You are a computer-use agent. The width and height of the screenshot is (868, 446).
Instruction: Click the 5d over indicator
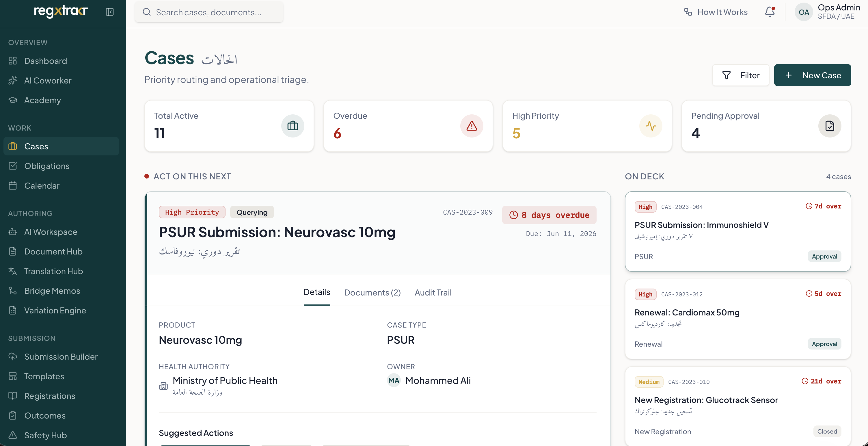tap(823, 293)
